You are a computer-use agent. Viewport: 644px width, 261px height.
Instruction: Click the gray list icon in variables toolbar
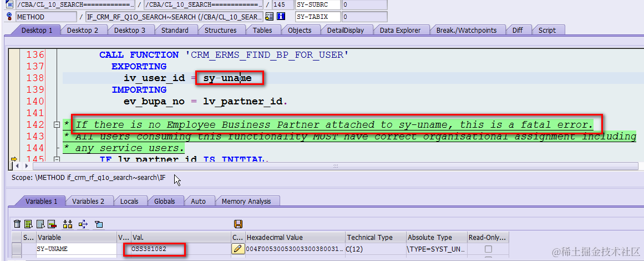pyautogui.click(x=40, y=224)
